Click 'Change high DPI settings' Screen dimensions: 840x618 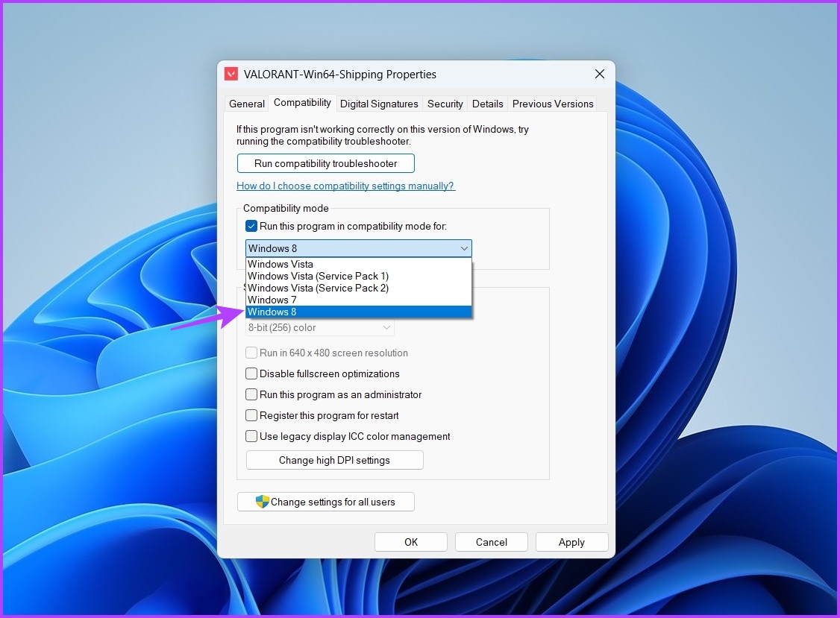(334, 460)
